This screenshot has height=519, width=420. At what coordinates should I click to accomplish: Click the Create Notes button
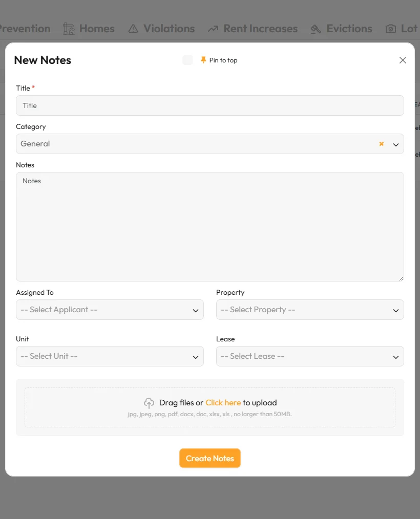[x=209, y=458]
